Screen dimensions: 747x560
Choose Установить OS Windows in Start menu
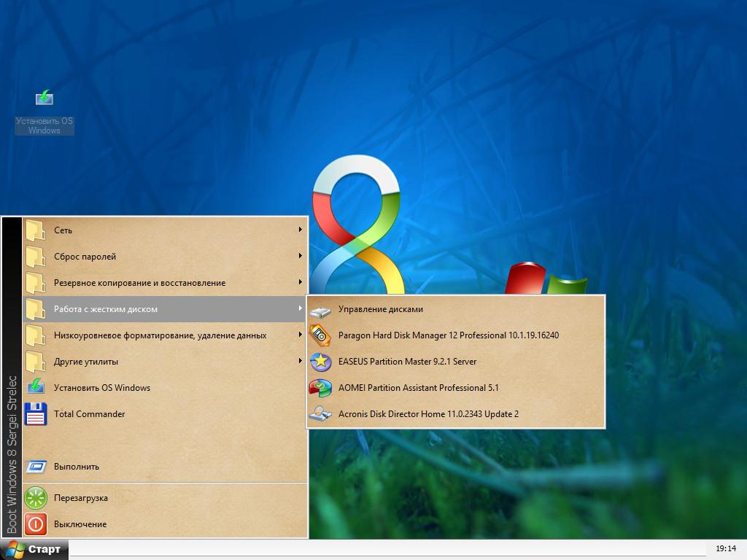pyautogui.click(x=102, y=388)
